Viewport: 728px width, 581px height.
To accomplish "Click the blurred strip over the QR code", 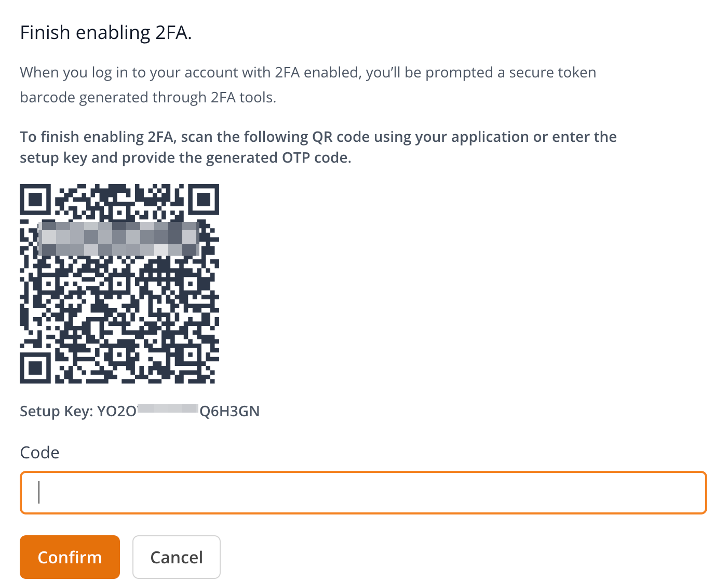I will (119, 238).
